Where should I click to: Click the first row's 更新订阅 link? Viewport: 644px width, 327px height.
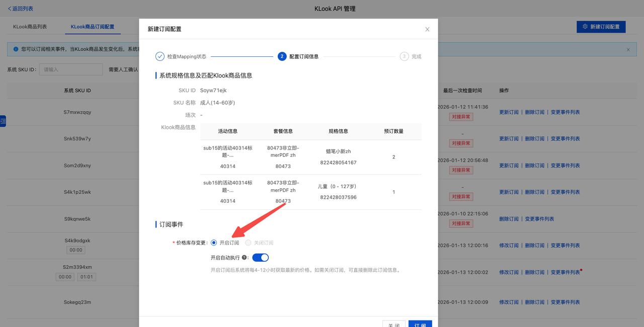(x=509, y=112)
